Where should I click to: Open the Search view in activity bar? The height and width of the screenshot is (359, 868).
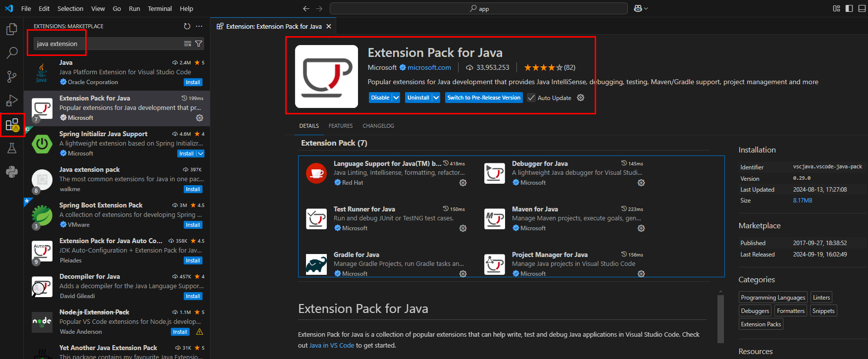pyautogui.click(x=11, y=52)
